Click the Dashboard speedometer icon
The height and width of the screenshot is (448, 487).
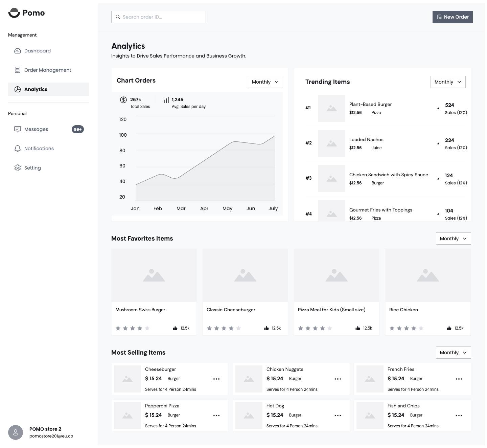(18, 51)
